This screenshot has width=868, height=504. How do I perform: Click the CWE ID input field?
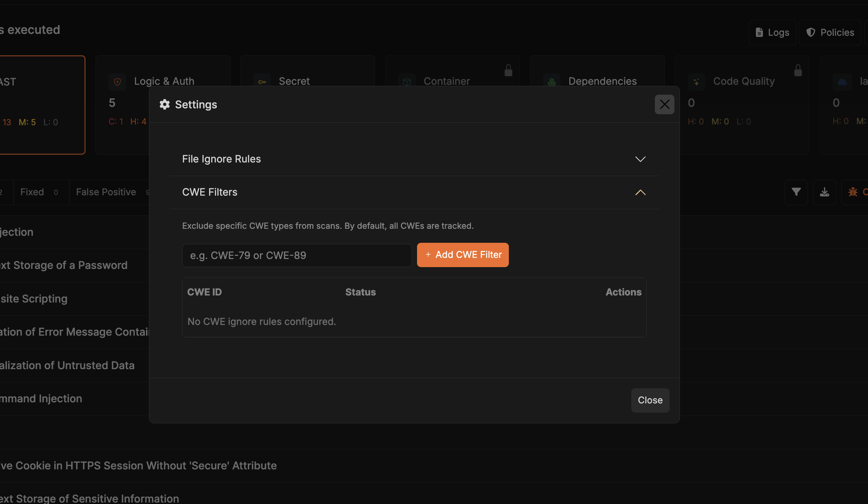pyautogui.click(x=296, y=255)
